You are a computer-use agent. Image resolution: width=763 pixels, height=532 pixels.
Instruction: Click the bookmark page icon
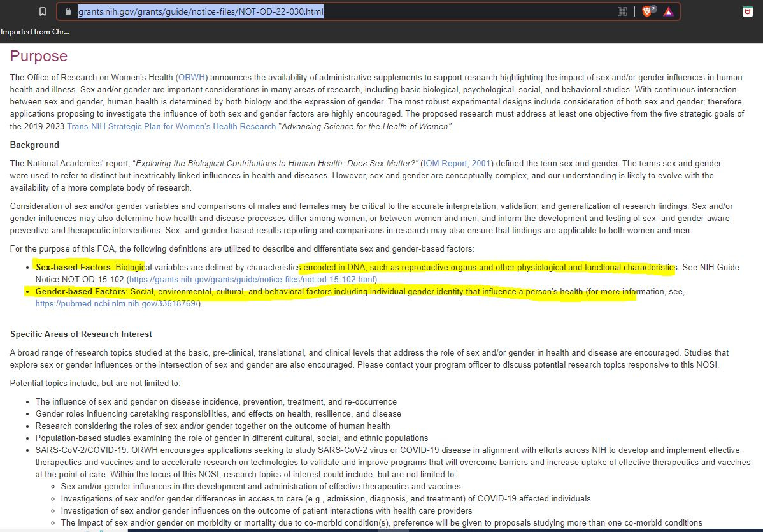43,11
